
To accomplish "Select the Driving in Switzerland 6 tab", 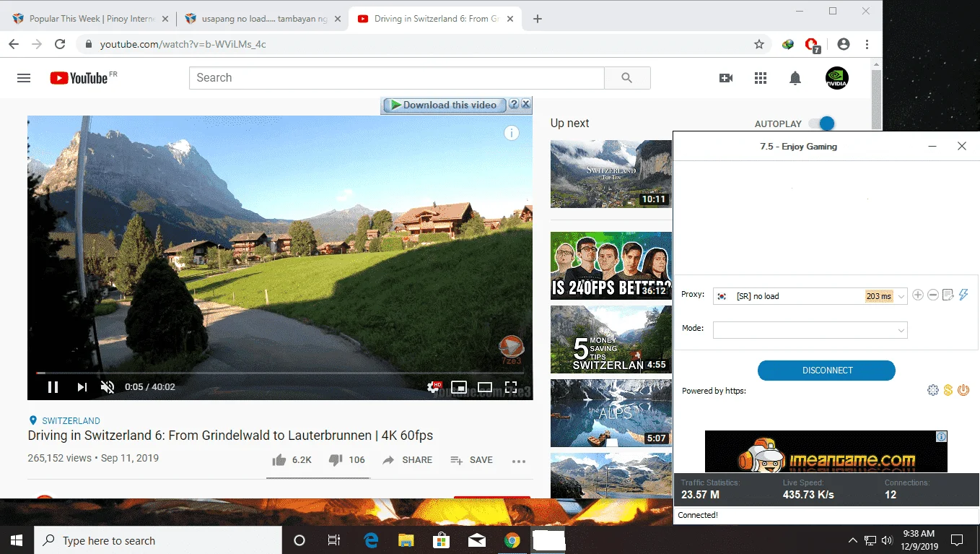I will coord(435,19).
